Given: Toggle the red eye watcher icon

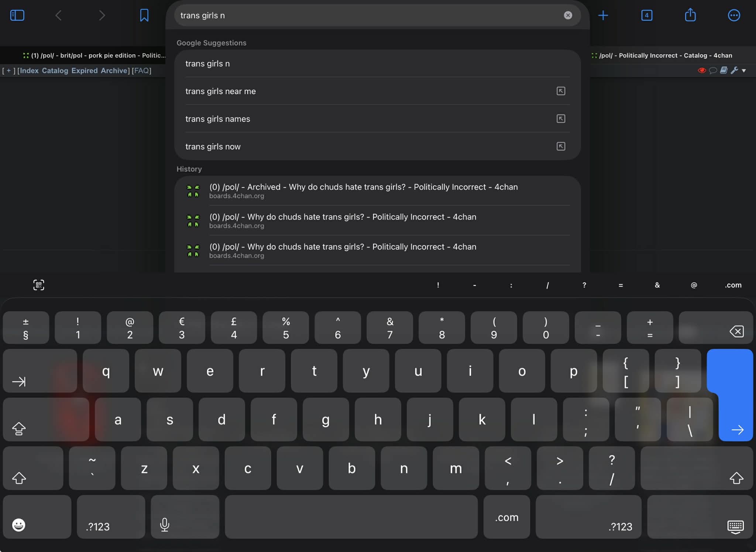Looking at the screenshot, I should (x=701, y=70).
